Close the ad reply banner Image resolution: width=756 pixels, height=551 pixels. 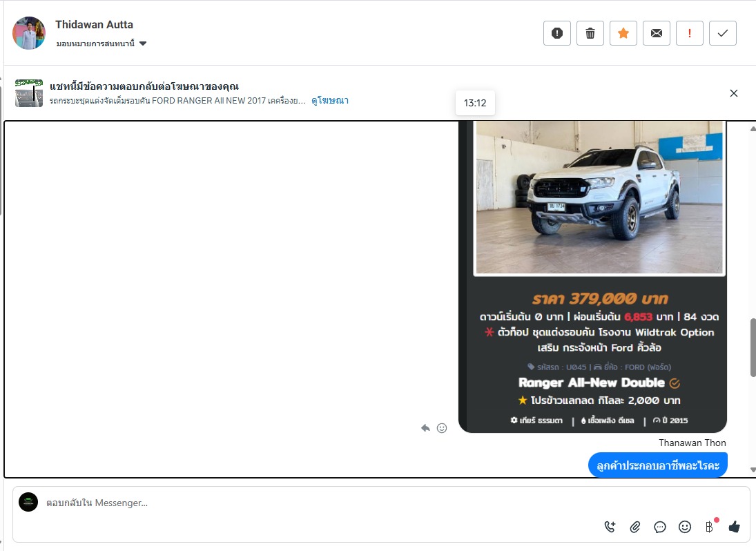pyautogui.click(x=734, y=93)
